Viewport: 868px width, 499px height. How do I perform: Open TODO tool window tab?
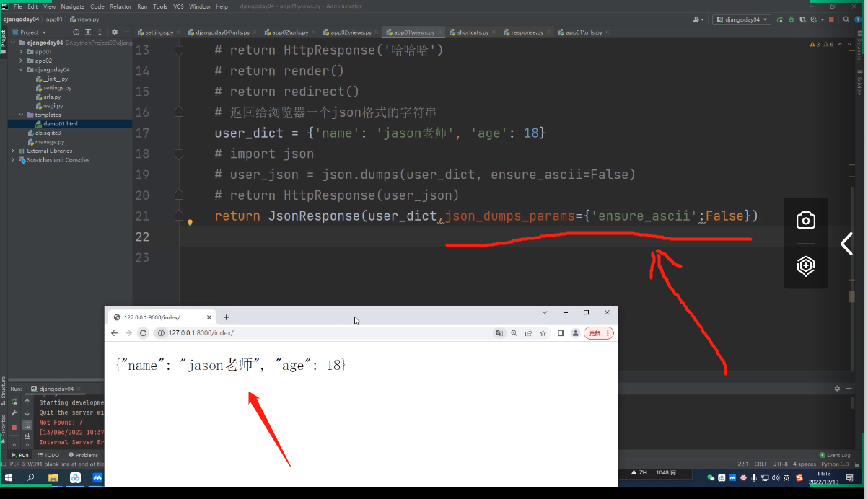[48, 455]
